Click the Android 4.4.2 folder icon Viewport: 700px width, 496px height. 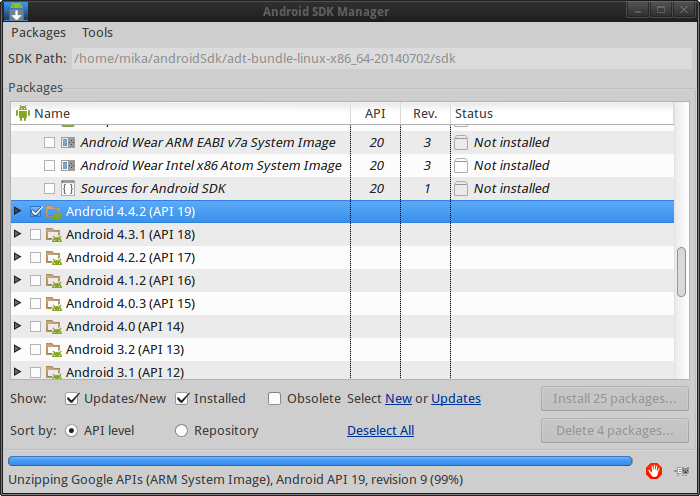(54, 212)
